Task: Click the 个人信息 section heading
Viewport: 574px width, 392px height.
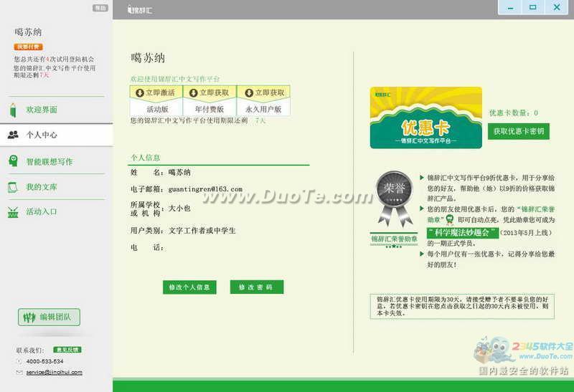Action: tap(146, 158)
